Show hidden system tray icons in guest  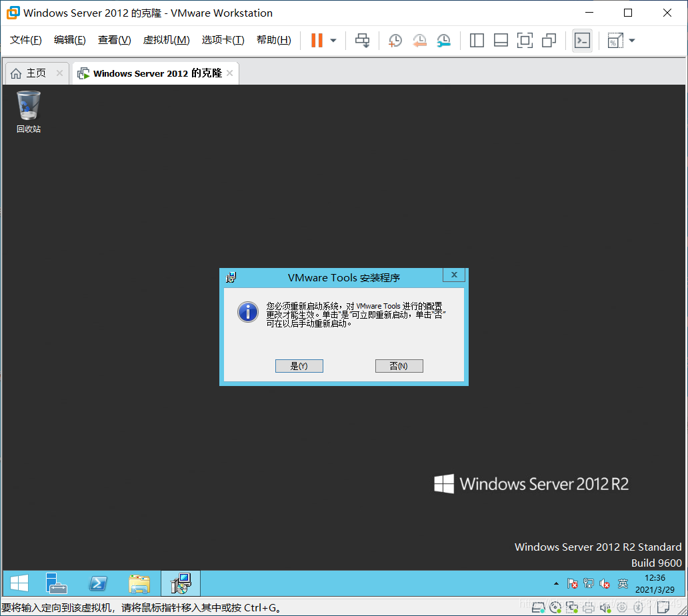point(555,582)
